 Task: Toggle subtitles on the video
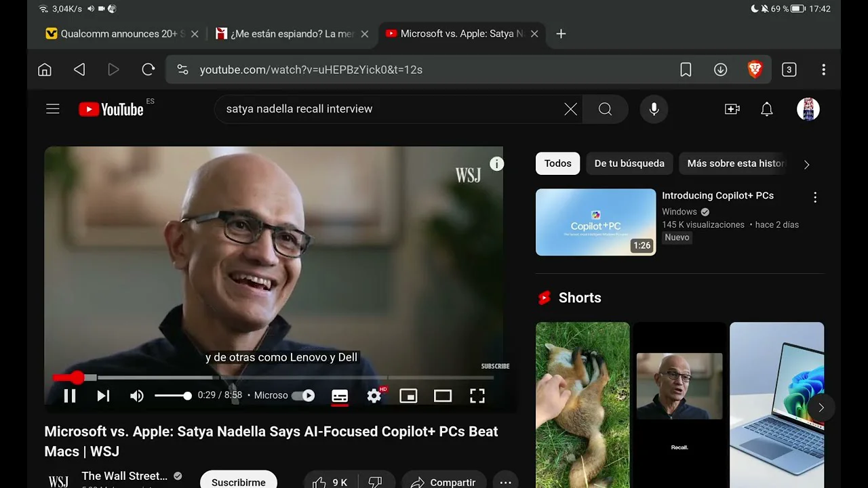(x=340, y=396)
